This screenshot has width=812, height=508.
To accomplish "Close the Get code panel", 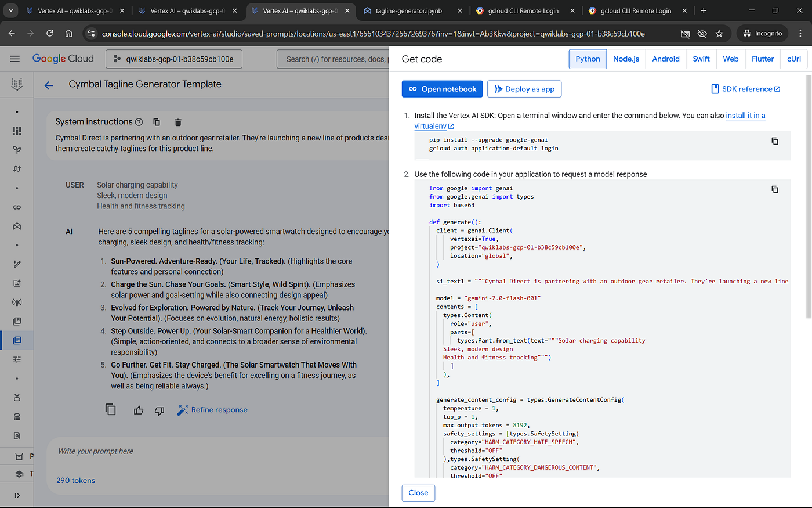I will click(x=418, y=493).
